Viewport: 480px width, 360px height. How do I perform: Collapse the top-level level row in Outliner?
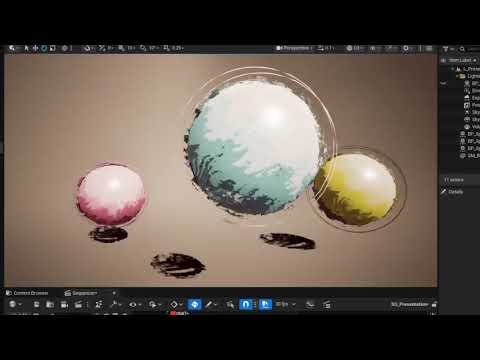point(453,69)
